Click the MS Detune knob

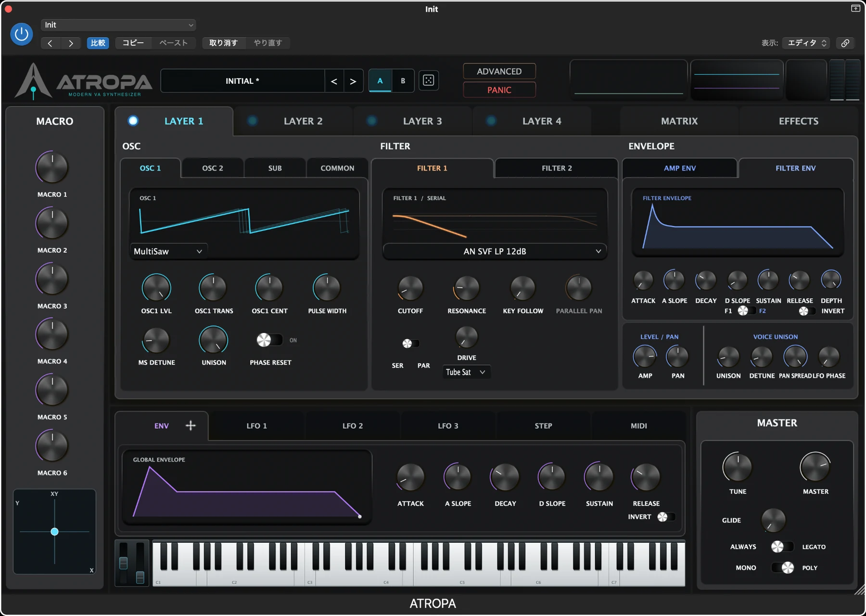(156, 340)
